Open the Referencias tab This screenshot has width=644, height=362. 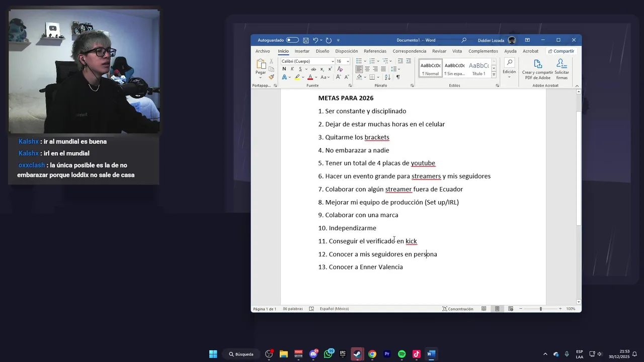point(375,51)
